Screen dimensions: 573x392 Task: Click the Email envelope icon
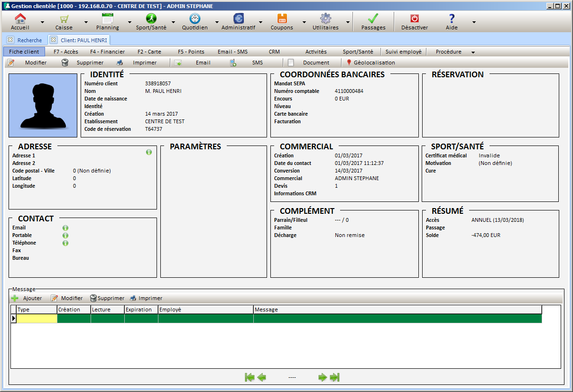[x=178, y=63]
